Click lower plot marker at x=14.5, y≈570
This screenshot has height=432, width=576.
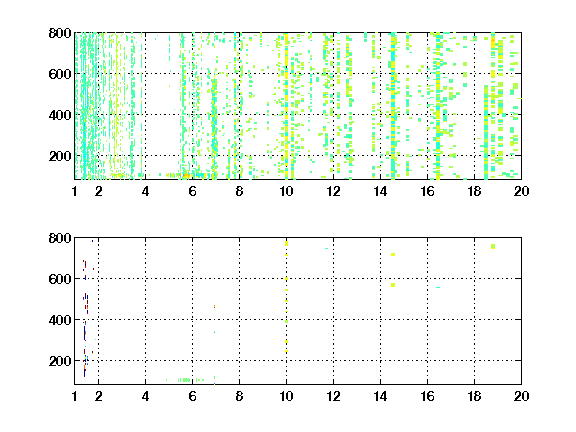click(393, 285)
